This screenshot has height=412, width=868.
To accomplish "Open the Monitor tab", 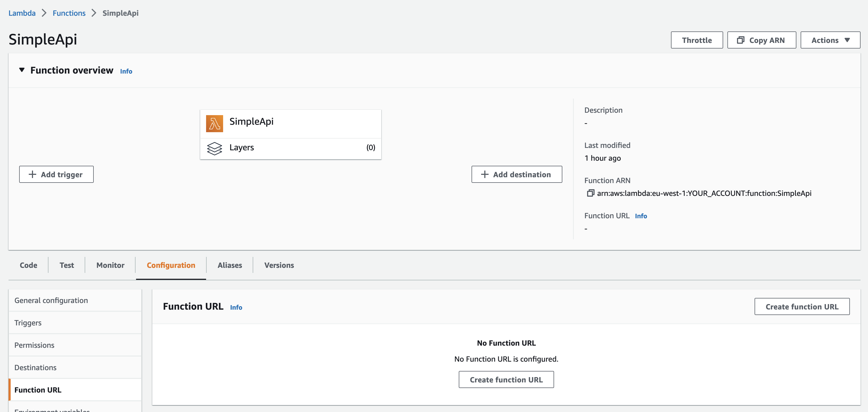I will 110,265.
